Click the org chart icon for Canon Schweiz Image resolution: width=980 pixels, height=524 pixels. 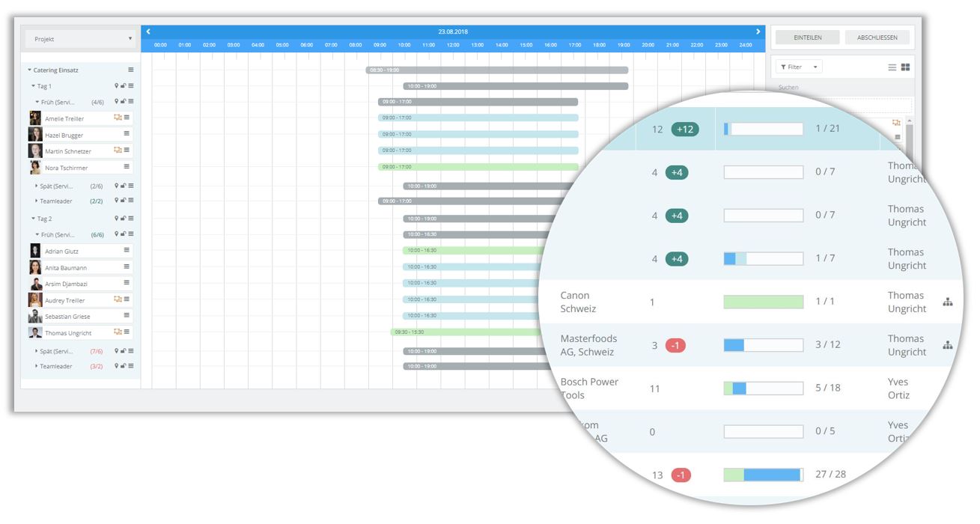pyautogui.click(x=947, y=302)
